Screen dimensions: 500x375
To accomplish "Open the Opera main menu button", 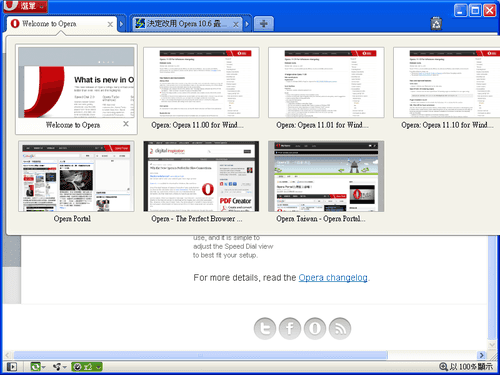I will pos(26,6).
